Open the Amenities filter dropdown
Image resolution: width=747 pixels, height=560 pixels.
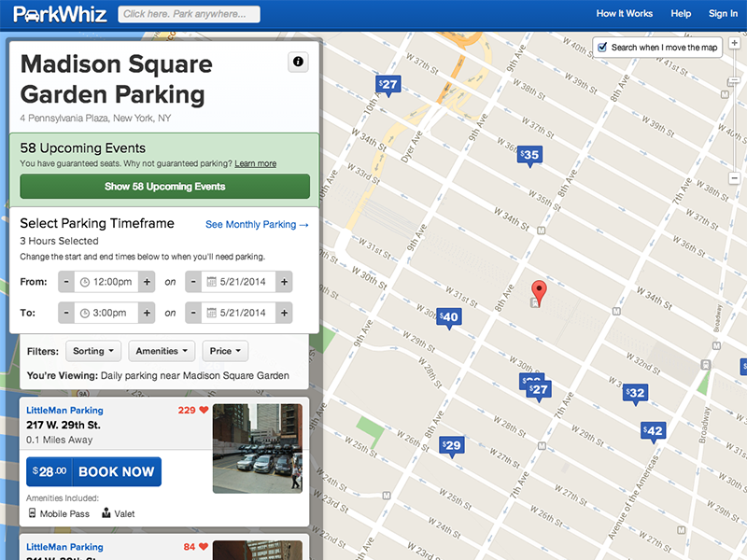[162, 351]
